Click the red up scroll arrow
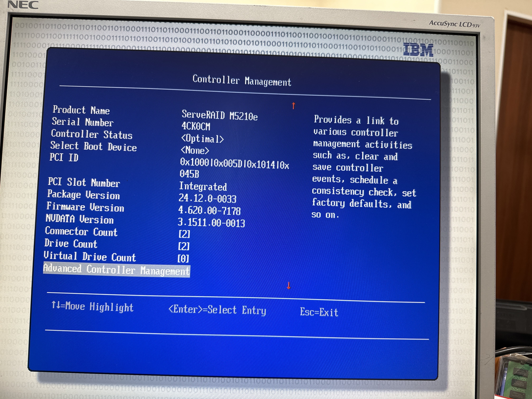Viewport: 532px width, 399px height. coord(293,106)
